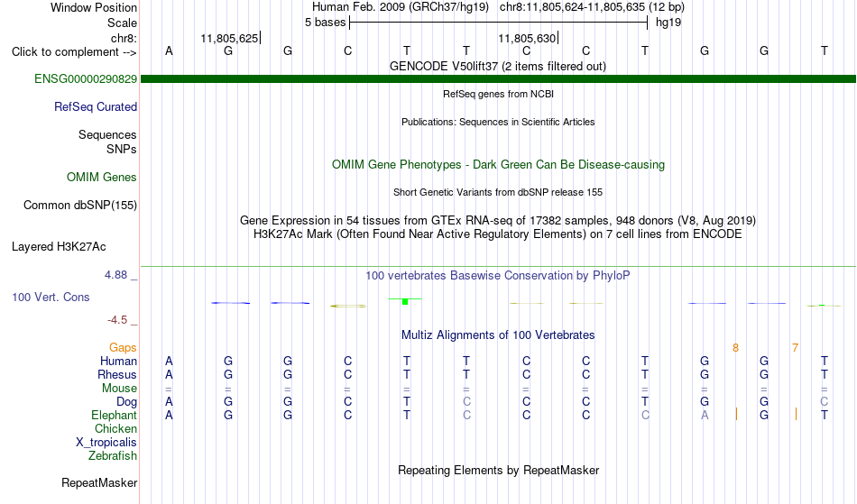This screenshot has width=857, height=504.
Task: Click position marker 11,805,625
Action: pyautogui.click(x=229, y=38)
